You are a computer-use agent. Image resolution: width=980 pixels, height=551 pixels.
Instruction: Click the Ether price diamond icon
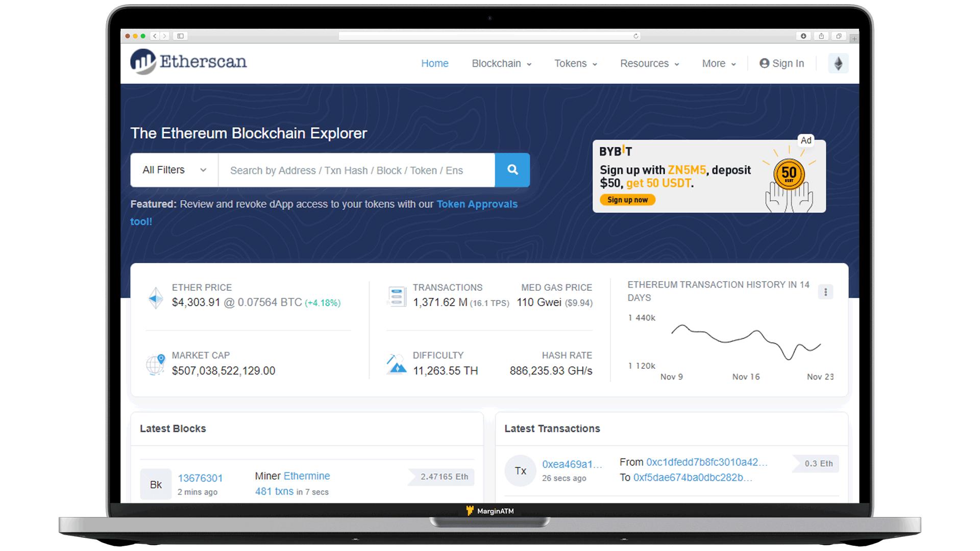(x=156, y=297)
